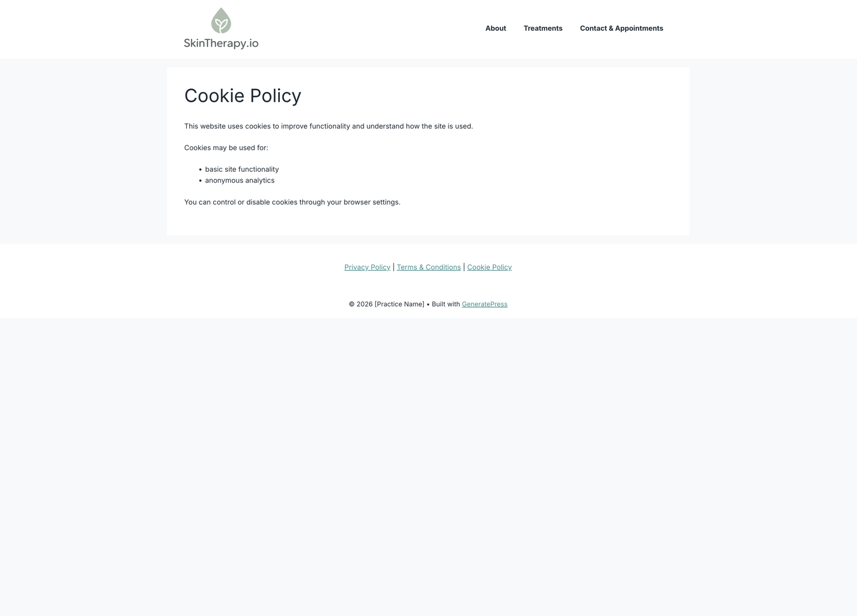The image size is (857, 616).
Task: Go to the Treatments page
Action: [x=543, y=29]
